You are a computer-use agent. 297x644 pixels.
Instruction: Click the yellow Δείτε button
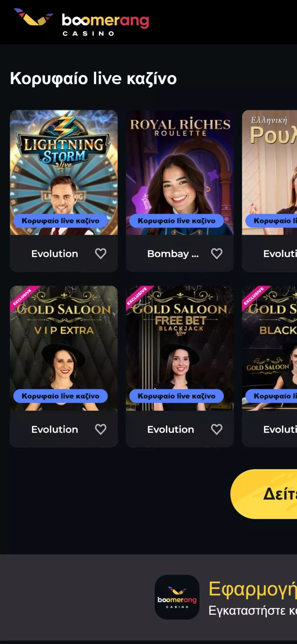pos(264,494)
